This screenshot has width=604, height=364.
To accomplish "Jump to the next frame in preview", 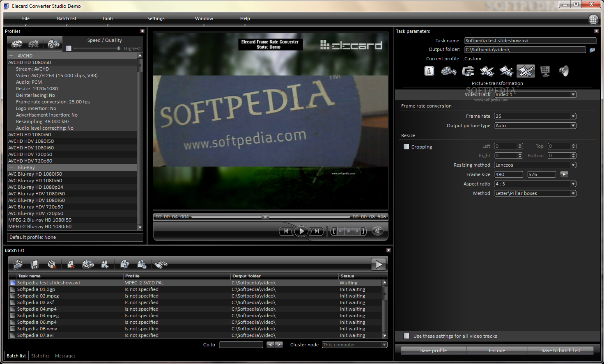I will [317, 231].
